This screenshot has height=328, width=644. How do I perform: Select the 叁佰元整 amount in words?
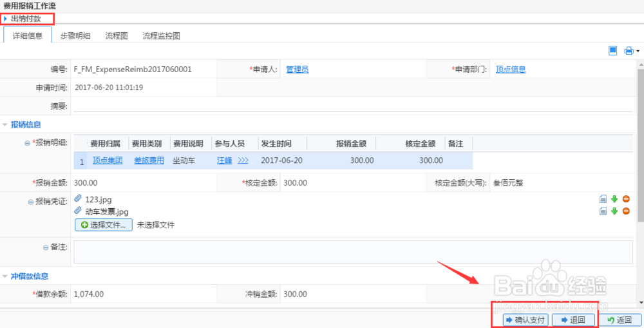509,183
